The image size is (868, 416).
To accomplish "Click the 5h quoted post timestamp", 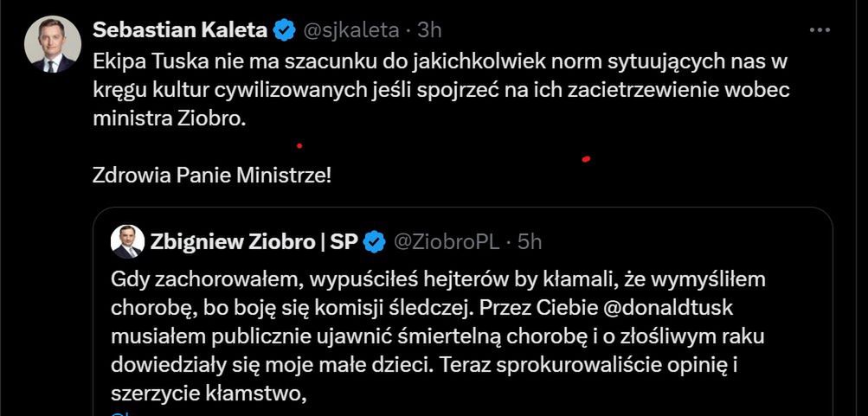I will (530, 243).
